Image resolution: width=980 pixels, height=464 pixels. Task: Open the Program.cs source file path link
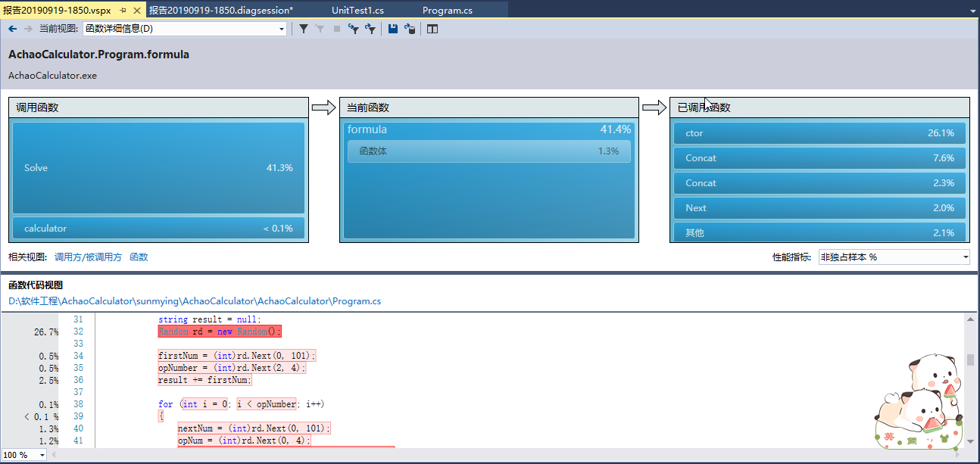tap(195, 301)
